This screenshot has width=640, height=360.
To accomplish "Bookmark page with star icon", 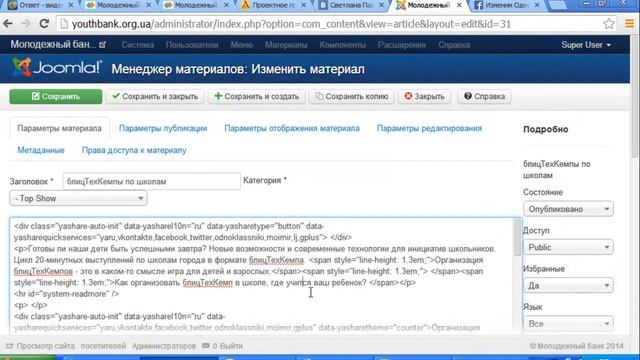I will pos(609,24).
